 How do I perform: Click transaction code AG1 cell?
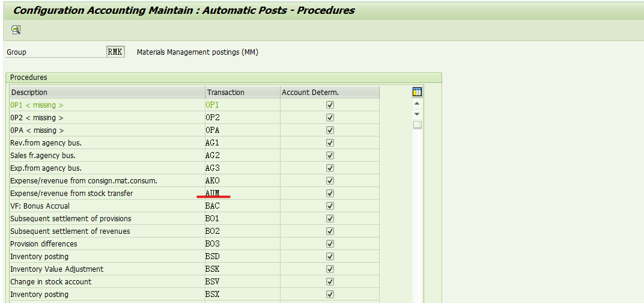tap(243, 143)
